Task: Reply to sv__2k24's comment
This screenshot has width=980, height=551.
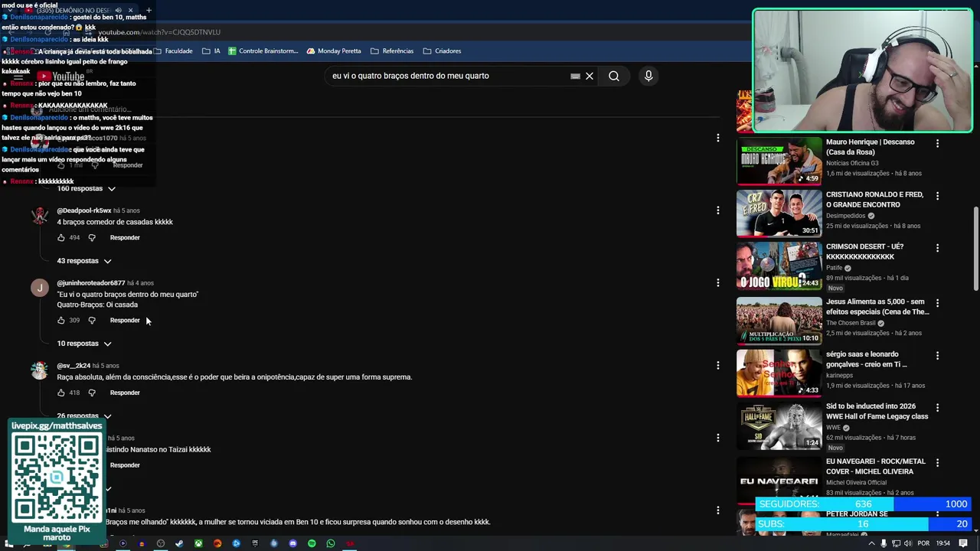Action: point(125,393)
